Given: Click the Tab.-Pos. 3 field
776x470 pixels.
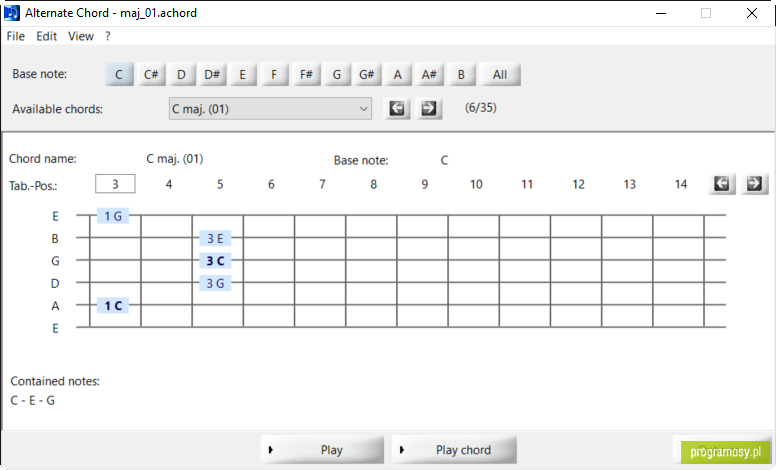Looking at the screenshot, I should [115, 184].
